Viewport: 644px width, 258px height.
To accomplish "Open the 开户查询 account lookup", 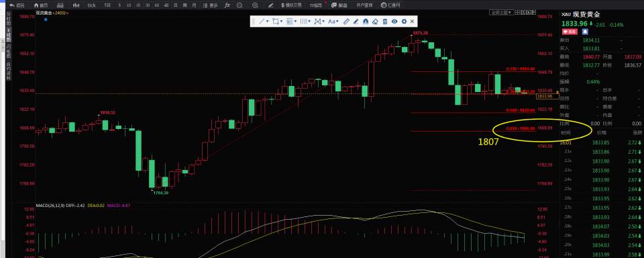I will [x=364, y=5].
